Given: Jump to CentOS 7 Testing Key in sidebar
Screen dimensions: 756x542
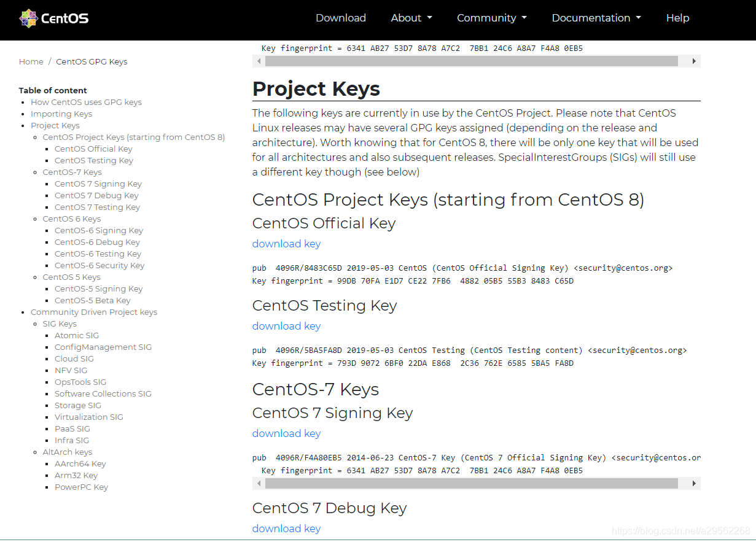Looking at the screenshot, I should [x=97, y=207].
